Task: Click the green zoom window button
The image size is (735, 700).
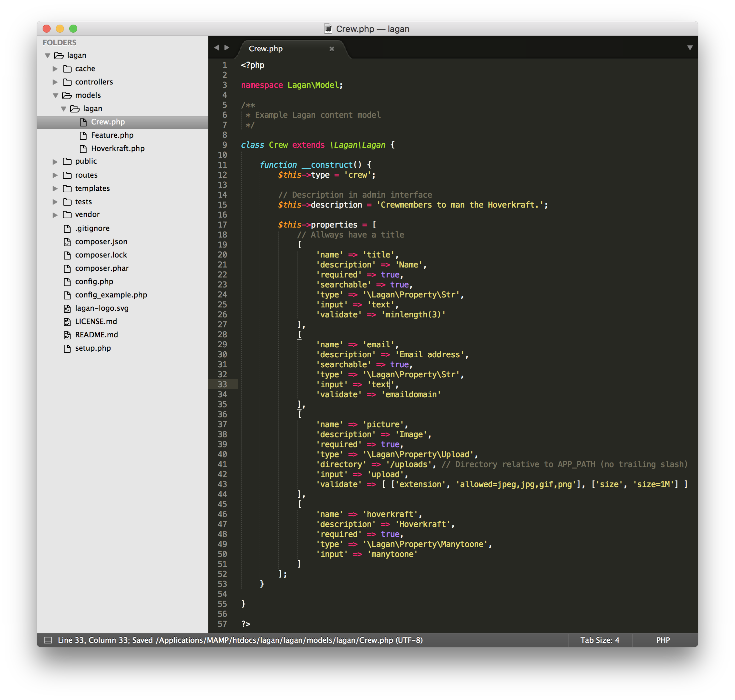Action: click(73, 29)
